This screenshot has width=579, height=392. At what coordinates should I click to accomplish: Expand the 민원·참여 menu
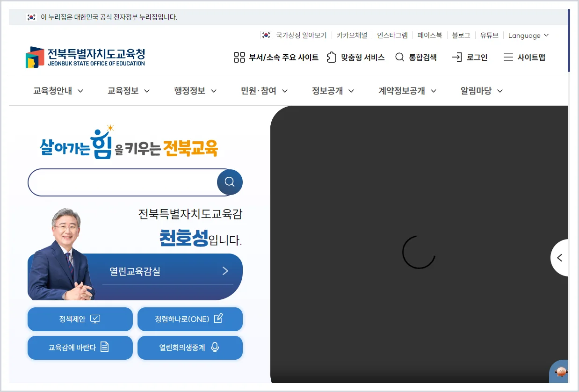[264, 91]
